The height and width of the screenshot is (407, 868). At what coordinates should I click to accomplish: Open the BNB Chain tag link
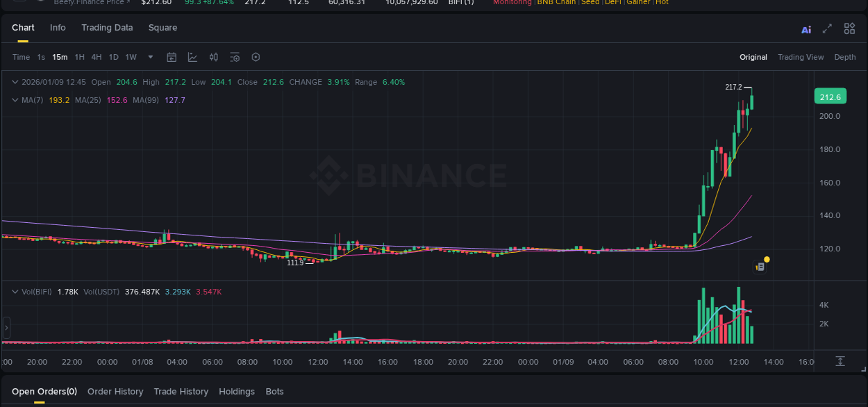coord(556,3)
